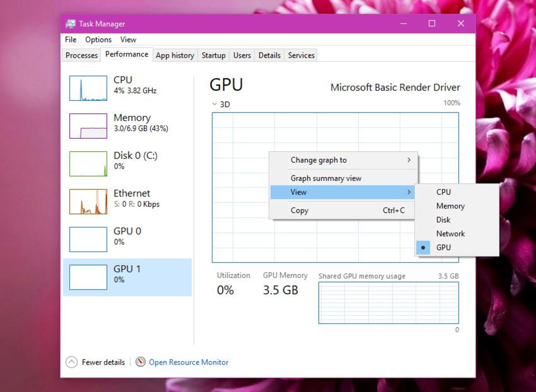Select the CPU usage mini graph
Screen dimensions: 536x392
(x=88, y=88)
